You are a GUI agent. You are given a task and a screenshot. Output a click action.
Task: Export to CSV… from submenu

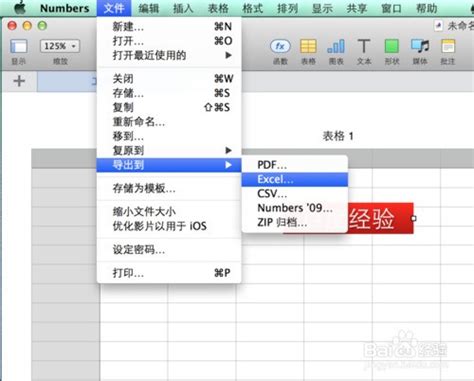coord(295,193)
